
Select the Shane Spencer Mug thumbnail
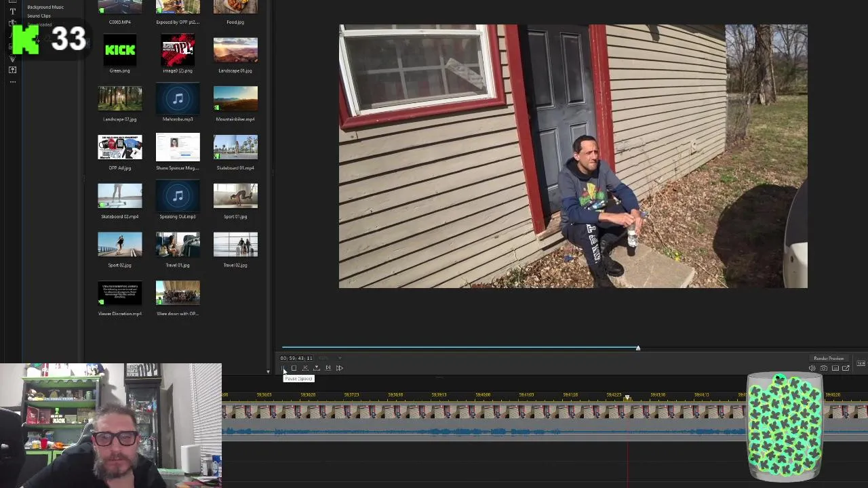pos(178,148)
